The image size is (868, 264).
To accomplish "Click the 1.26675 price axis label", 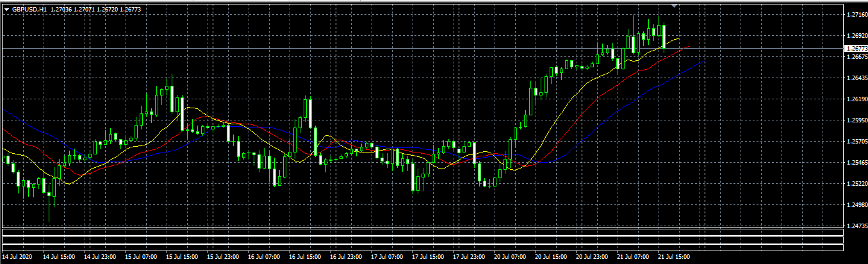I will [856, 56].
